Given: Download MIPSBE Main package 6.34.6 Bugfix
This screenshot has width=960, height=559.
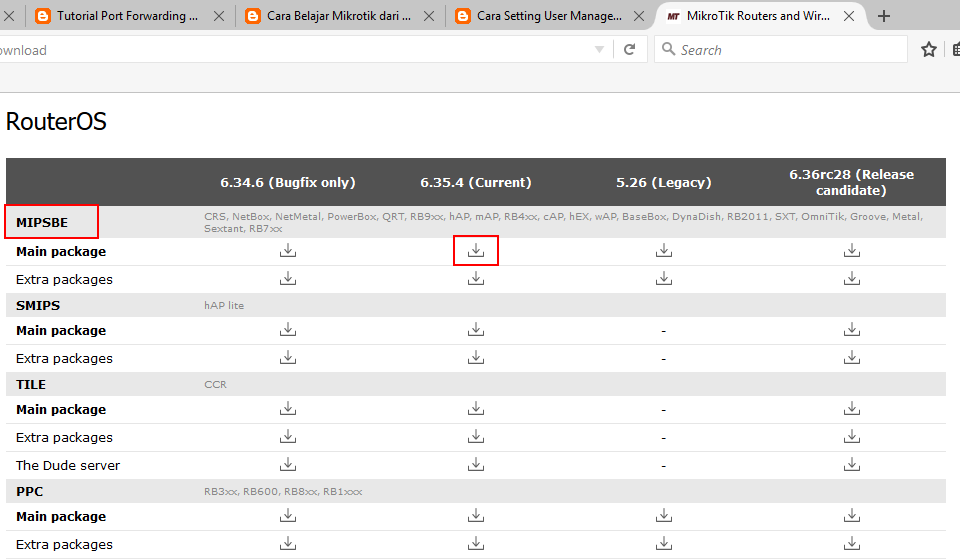Looking at the screenshot, I should coord(288,250).
